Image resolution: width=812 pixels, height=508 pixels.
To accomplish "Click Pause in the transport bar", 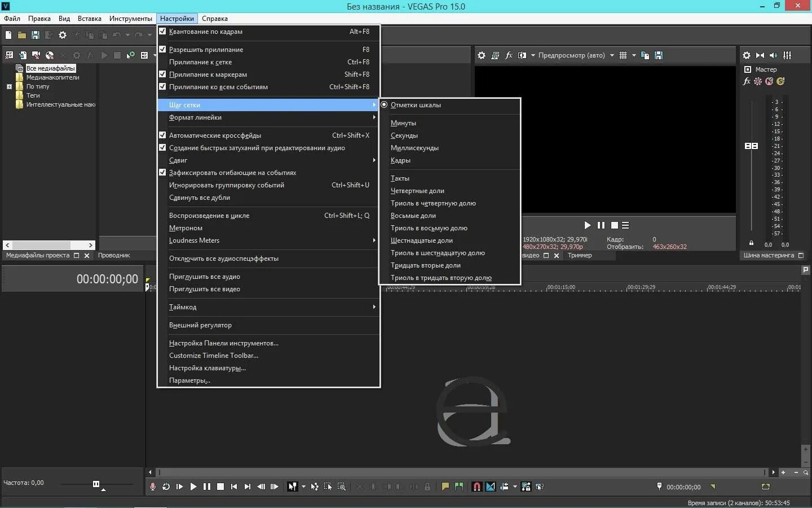I will [207, 487].
